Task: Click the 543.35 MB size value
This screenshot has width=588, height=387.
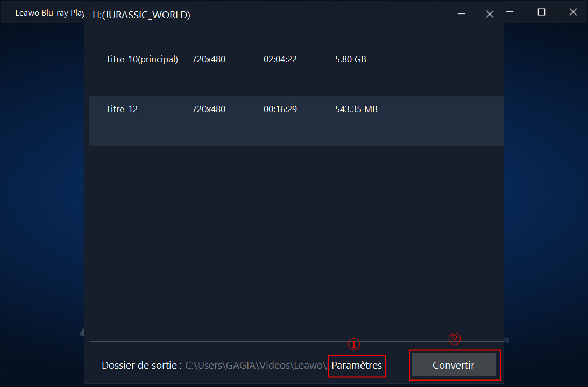Action: tap(356, 109)
